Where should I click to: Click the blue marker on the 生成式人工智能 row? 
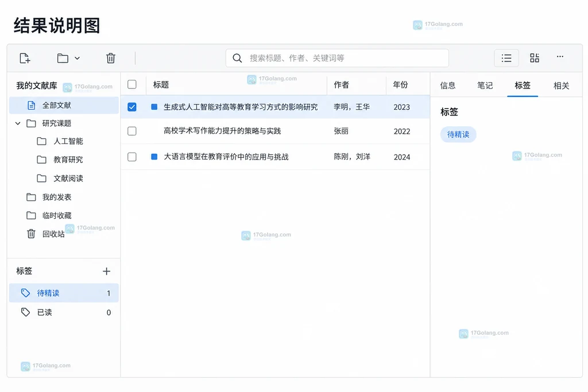pos(154,107)
